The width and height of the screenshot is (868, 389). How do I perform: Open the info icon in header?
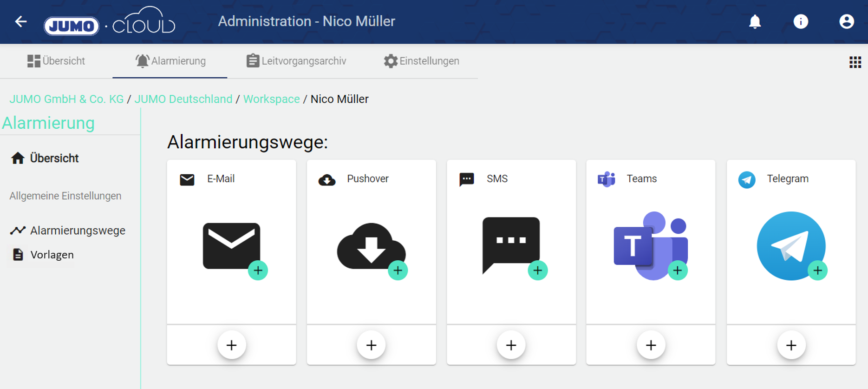click(x=800, y=22)
